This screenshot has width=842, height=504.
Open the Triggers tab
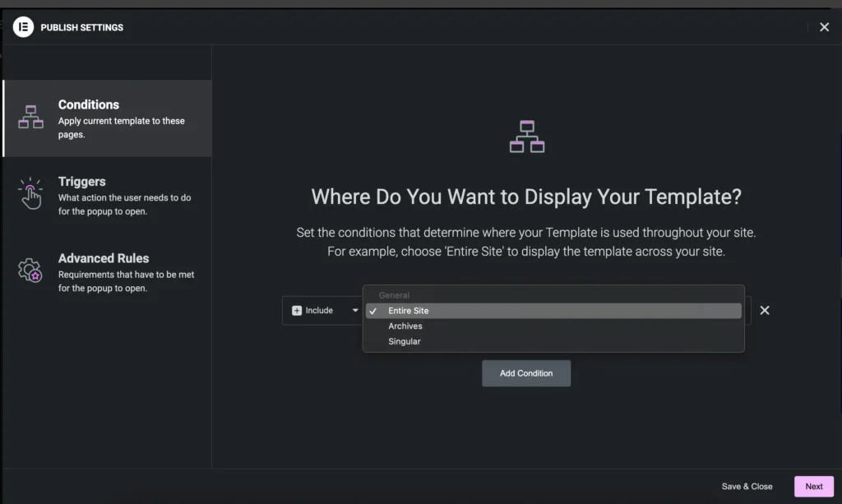(108, 196)
